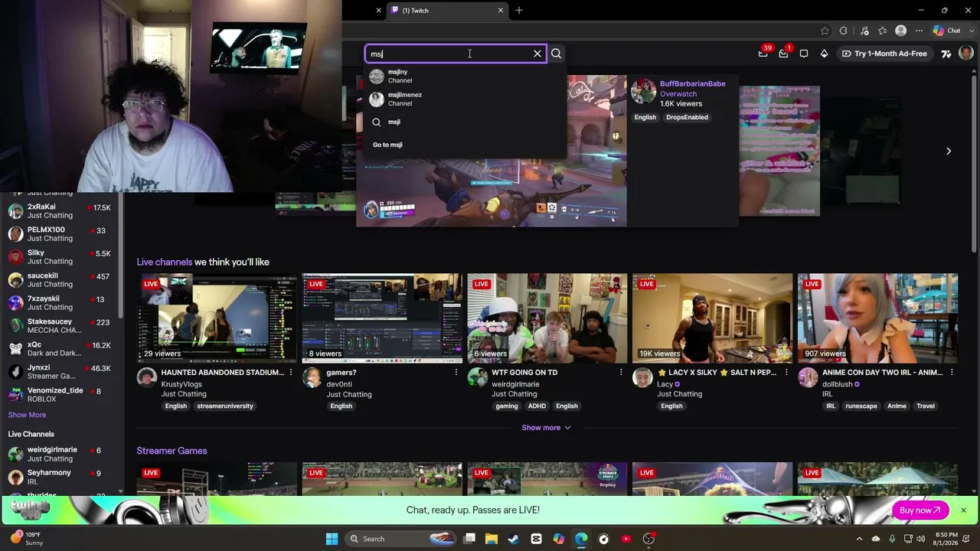Choose the plain msji search suggestion

pos(465,122)
